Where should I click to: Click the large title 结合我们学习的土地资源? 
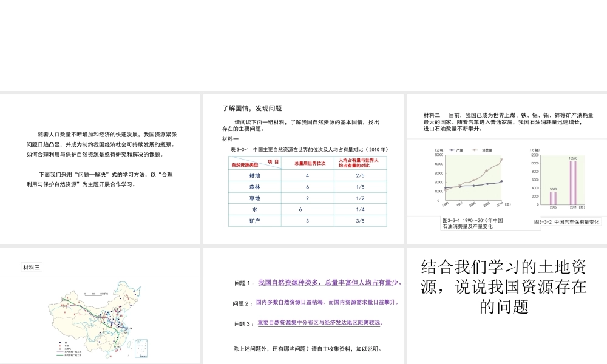point(504,286)
